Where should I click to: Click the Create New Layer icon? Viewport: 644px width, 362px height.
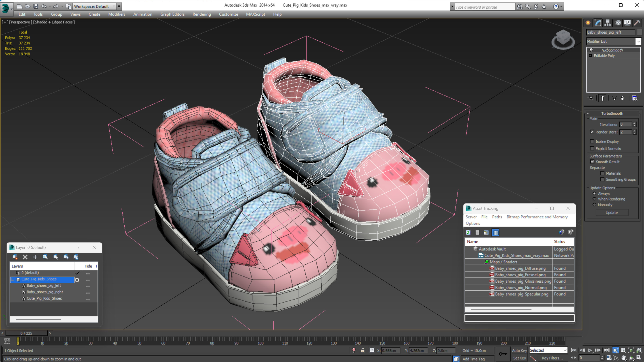(x=15, y=257)
